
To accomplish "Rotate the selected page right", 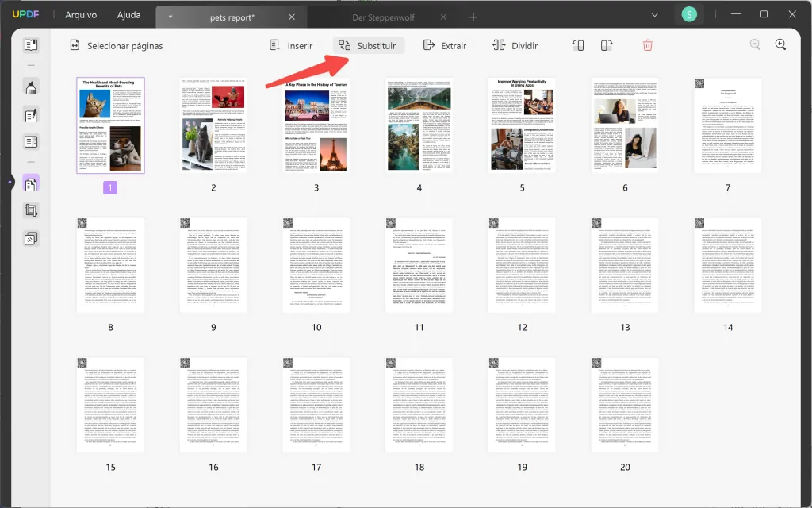I will pyautogui.click(x=606, y=45).
